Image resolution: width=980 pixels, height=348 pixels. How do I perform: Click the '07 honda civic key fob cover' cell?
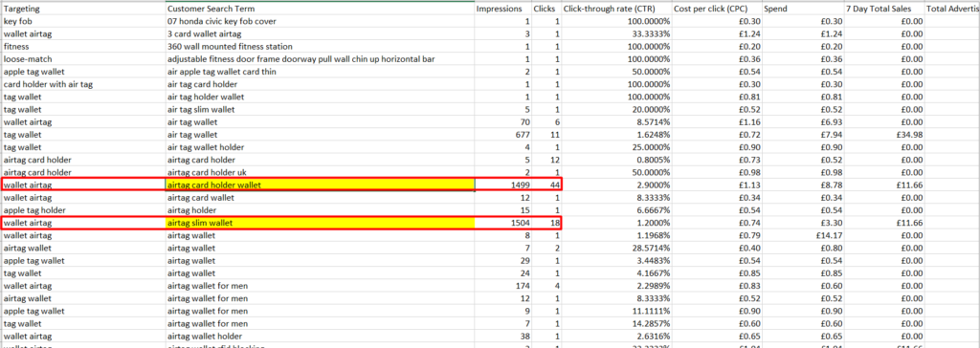(320, 22)
